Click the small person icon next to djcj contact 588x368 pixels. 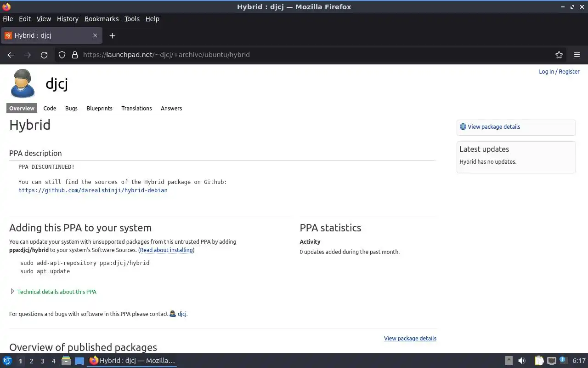pyautogui.click(x=173, y=314)
